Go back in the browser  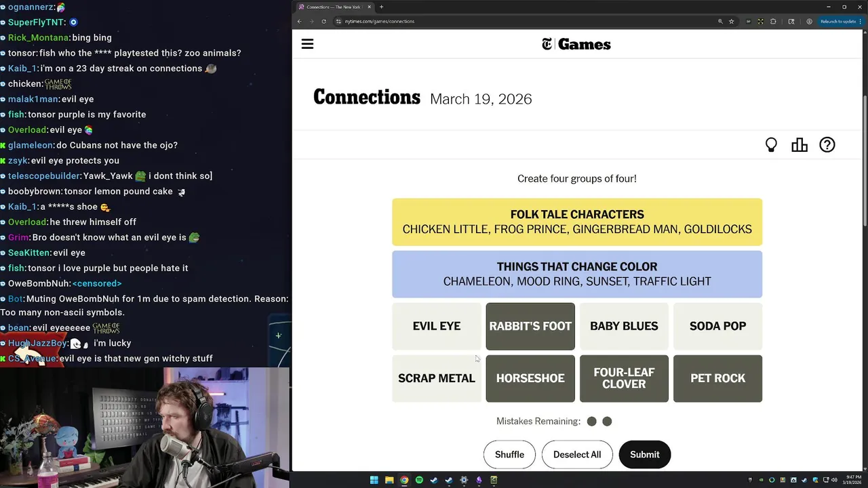299,21
